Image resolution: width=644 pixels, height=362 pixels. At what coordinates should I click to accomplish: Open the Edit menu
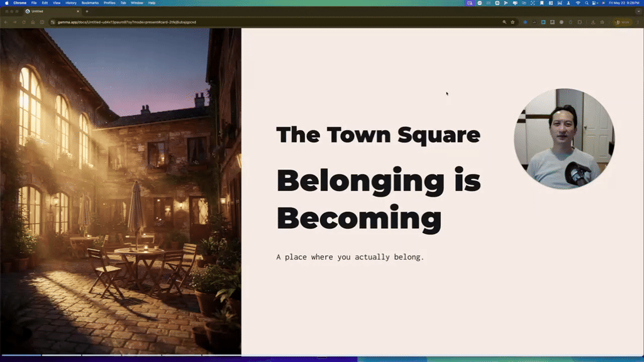pos(45,3)
